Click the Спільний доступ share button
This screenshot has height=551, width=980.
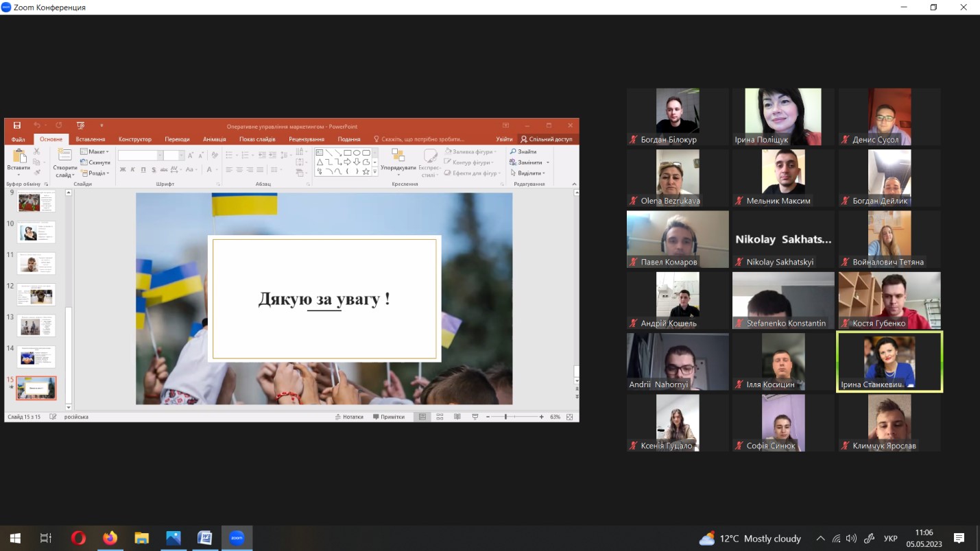click(546, 139)
